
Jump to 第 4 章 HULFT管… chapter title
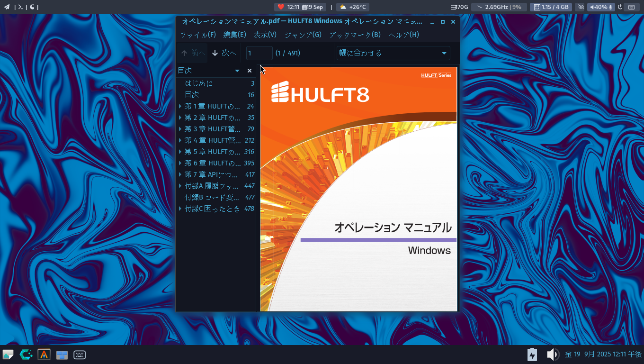point(212,140)
